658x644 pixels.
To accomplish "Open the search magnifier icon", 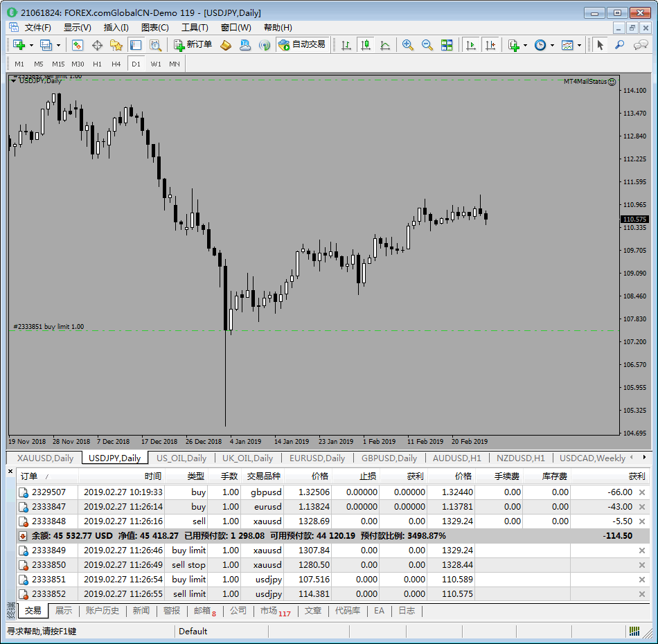I will pos(619,45).
